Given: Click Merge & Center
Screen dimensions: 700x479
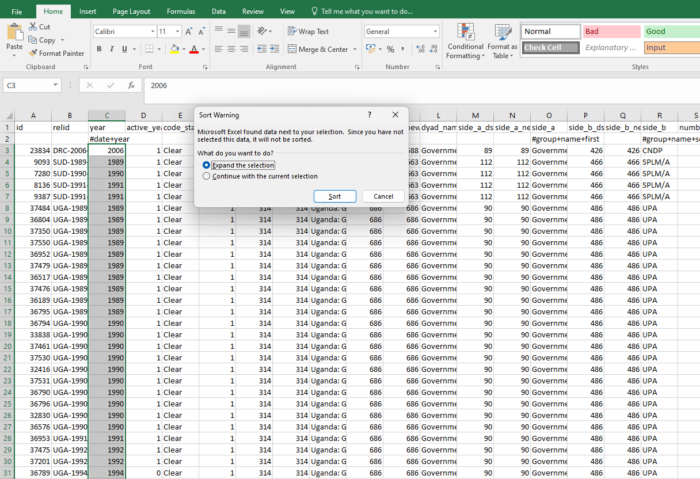Looking at the screenshot, I should tap(318, 49).
